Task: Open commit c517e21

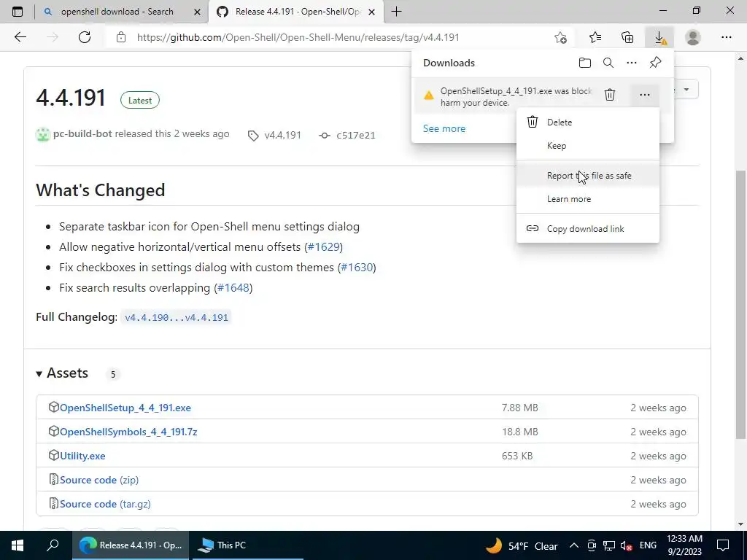Action: (x=355, y=135)
